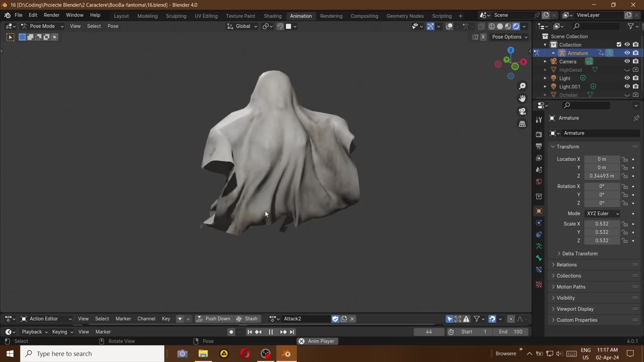644x362 pixels.
Task: Open the Output properties tab
Action: [539, 146]
